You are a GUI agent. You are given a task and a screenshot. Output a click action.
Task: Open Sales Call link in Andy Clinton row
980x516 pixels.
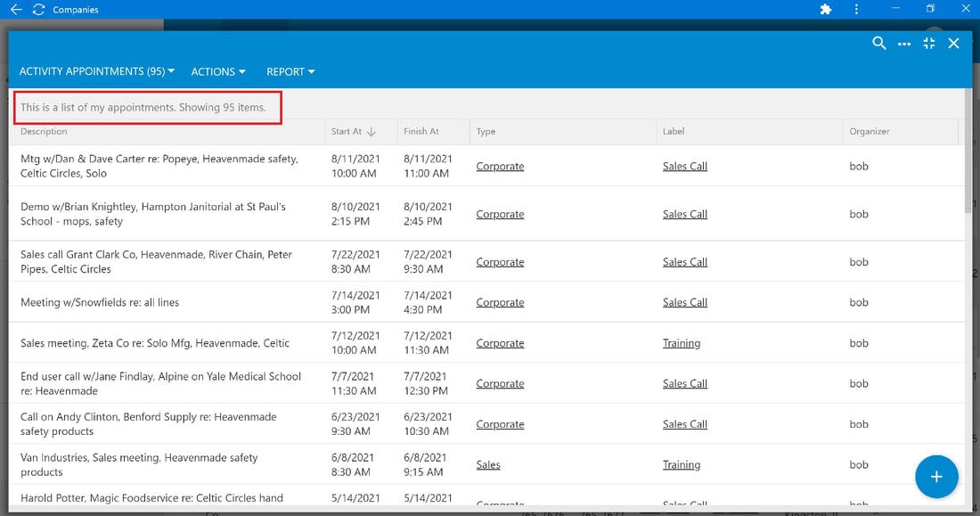(x=685, y=425)
